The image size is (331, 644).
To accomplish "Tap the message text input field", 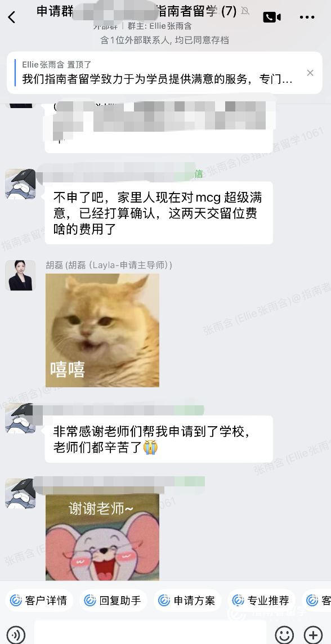I will coord(150,634).
